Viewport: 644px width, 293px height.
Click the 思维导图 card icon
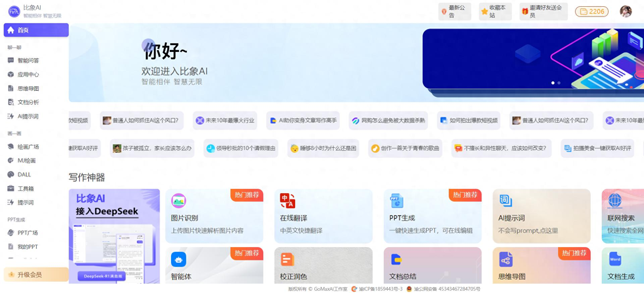pos(506,259)
